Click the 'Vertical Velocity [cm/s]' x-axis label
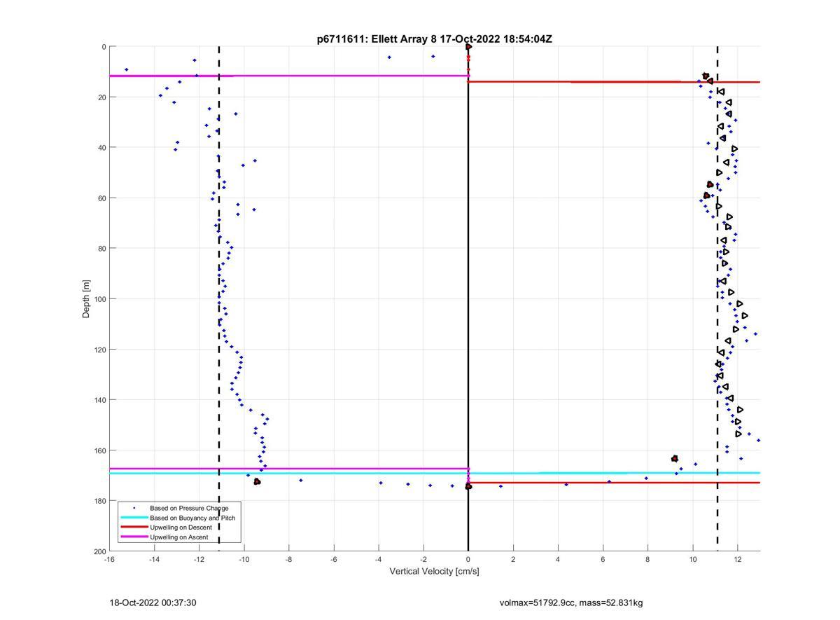Viewport: 840px width, 620px height. (x=434, y=571)
